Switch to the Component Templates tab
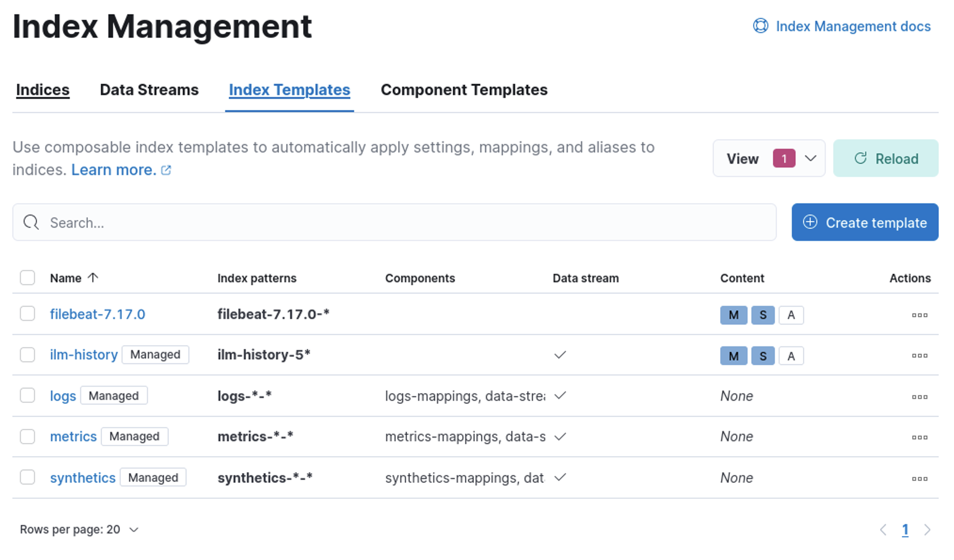 coord(464,90)
